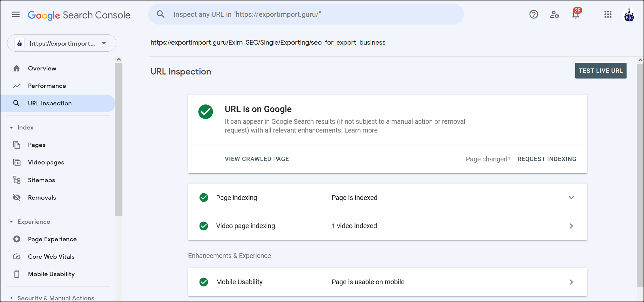Image resolution: width=644 pixels, height=302 pixels.
Task: Open Mobile Usability details arrow
Action: 571,282
